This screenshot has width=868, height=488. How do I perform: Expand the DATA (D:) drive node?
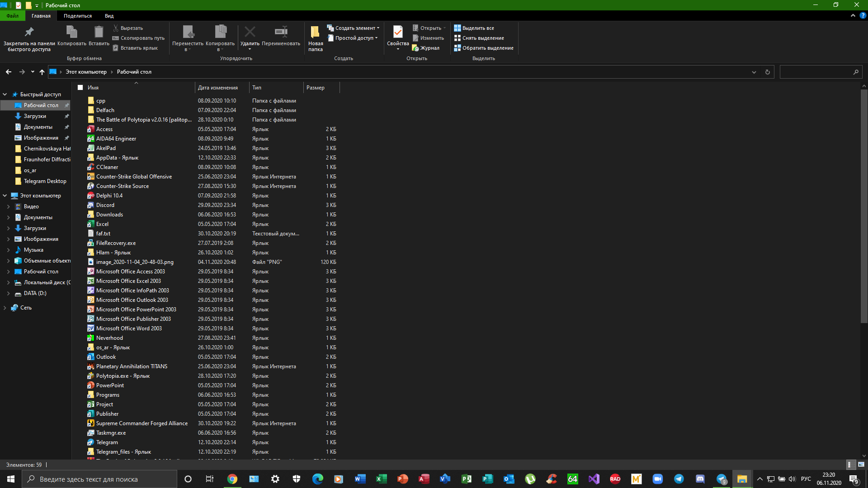pyautogui.click(x=9, y=293)
